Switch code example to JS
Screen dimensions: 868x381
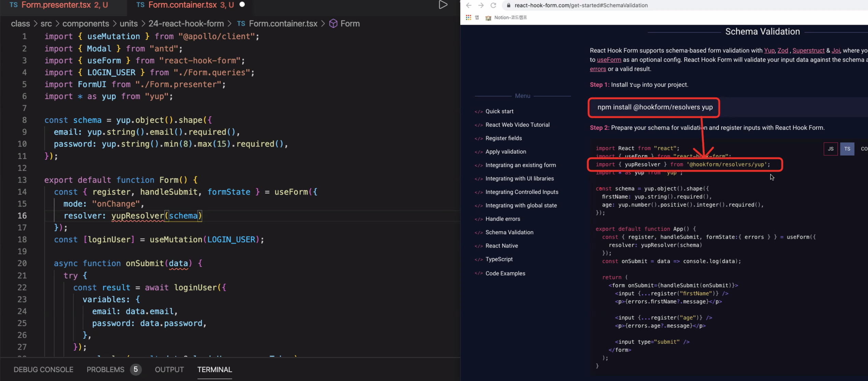coord(830,149)
